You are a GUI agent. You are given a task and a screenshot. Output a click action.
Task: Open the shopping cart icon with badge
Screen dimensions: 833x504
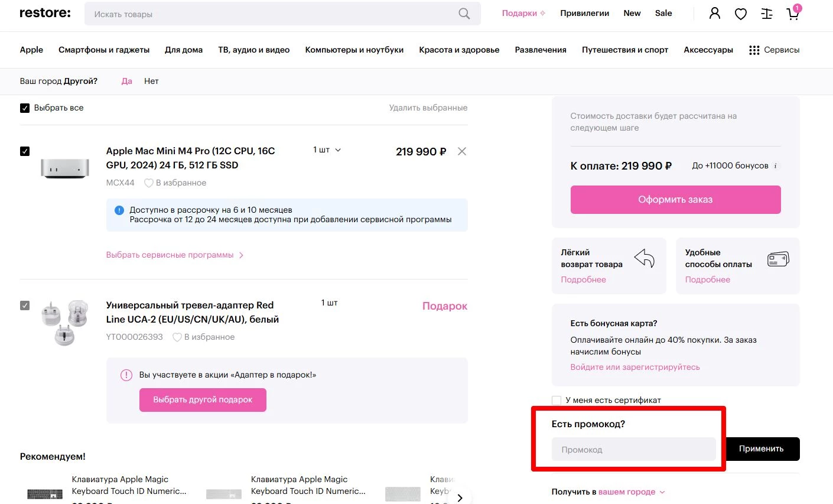click(x=792, y=13)
